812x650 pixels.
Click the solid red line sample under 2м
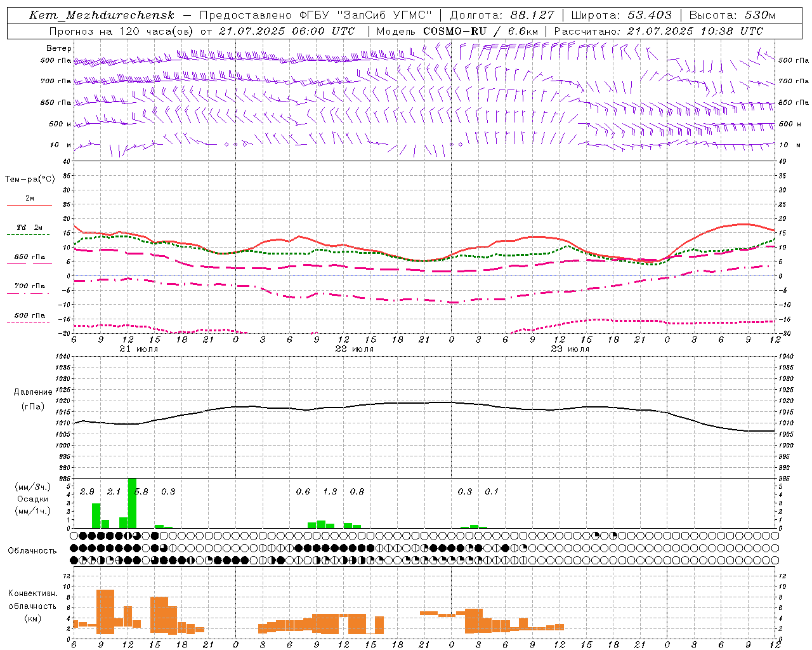tap(29, 205)
